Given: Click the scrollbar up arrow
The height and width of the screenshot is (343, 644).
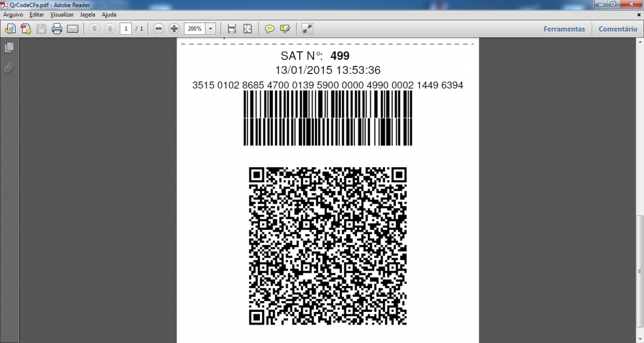Looking at the screenshot, I should tap(640, 42).
